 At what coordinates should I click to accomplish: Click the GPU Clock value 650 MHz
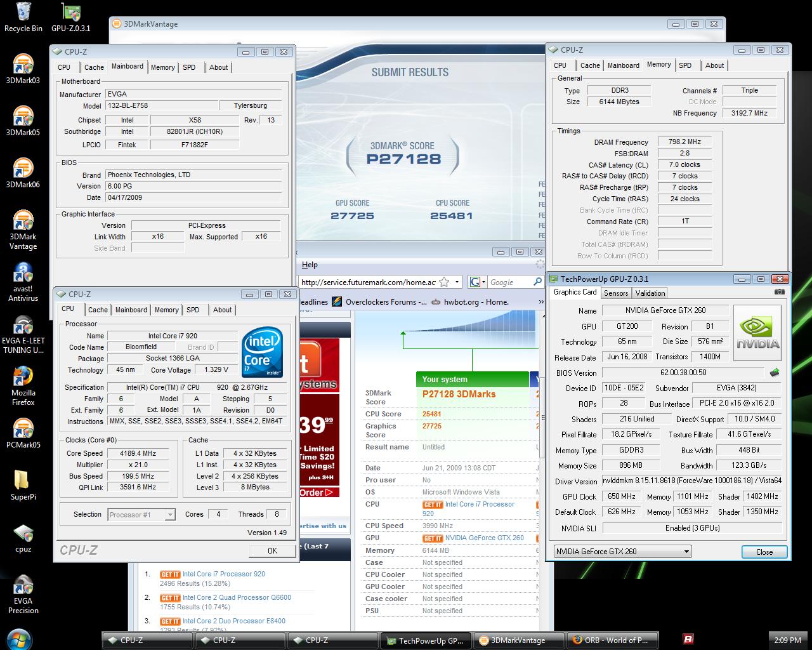click(621, 496)
